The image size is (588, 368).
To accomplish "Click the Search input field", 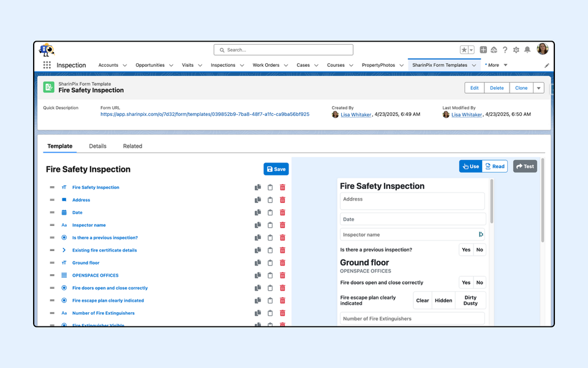I will click(x=284, y=50).
